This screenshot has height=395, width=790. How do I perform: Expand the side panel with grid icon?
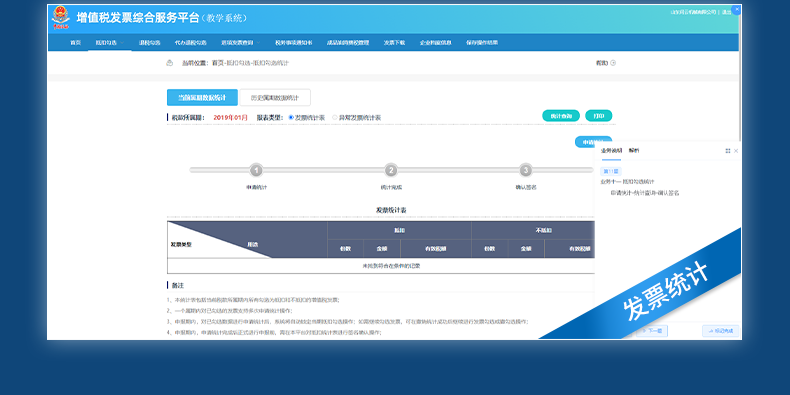[x=728, y=151]
